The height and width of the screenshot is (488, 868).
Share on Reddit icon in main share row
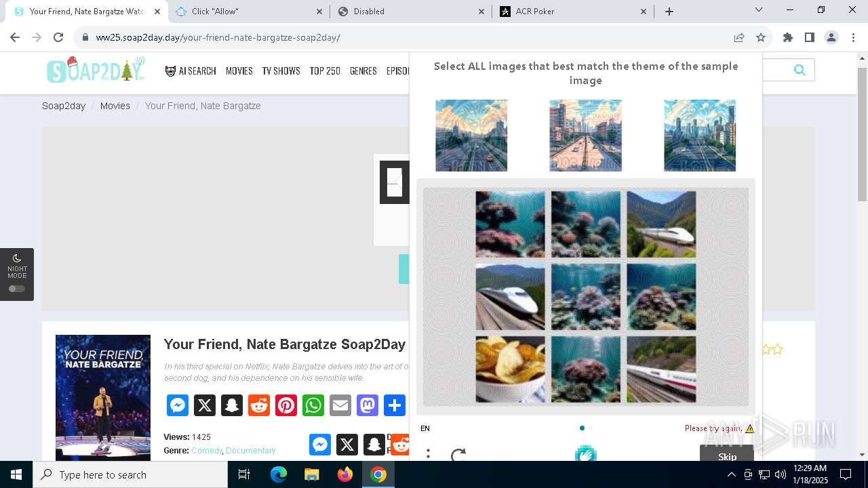pos(259,405)
